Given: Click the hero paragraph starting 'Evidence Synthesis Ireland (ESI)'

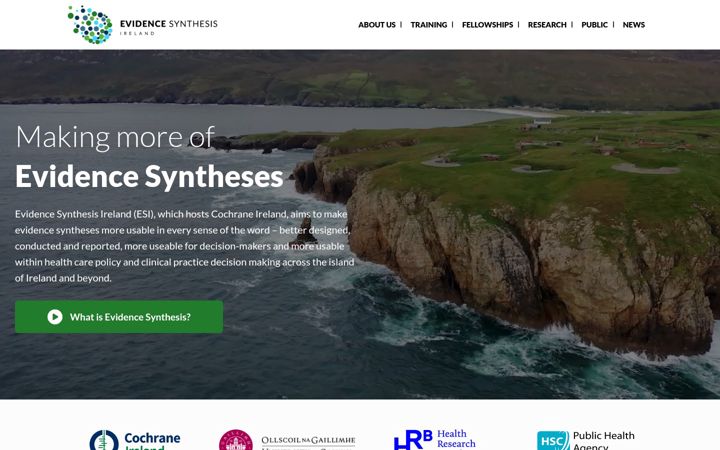Looking at the screenshot, I should pos(185,246).
